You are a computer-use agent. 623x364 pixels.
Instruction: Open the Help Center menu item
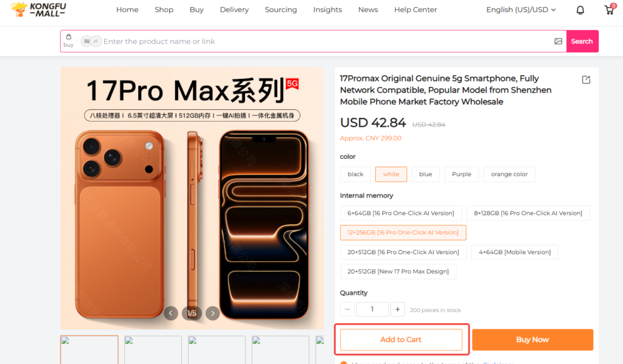[x=415, y=10]
